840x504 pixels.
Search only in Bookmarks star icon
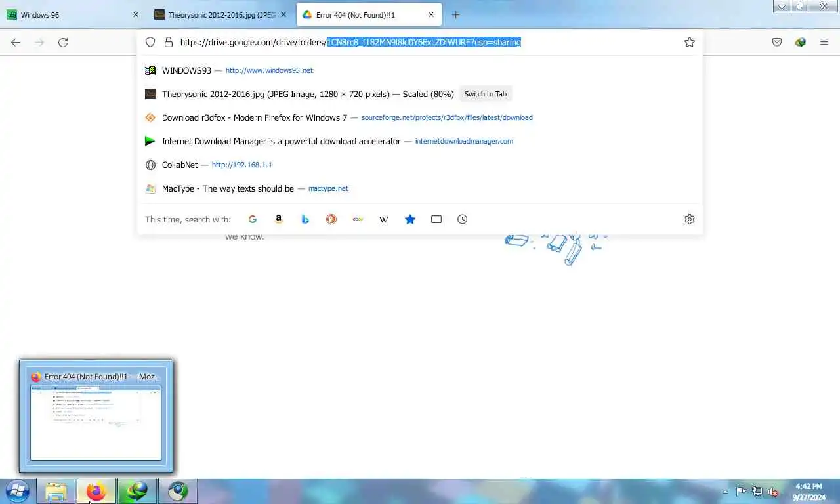tap(410, 219)
